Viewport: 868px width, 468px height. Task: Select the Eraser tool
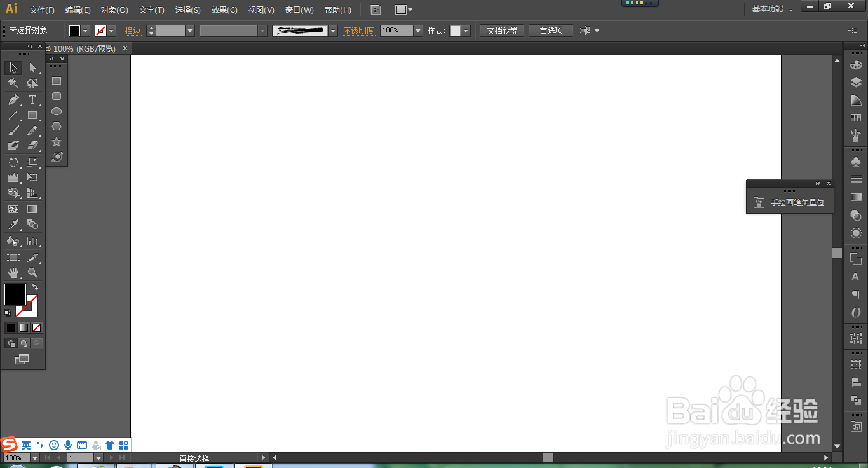(x=32, y=146)
